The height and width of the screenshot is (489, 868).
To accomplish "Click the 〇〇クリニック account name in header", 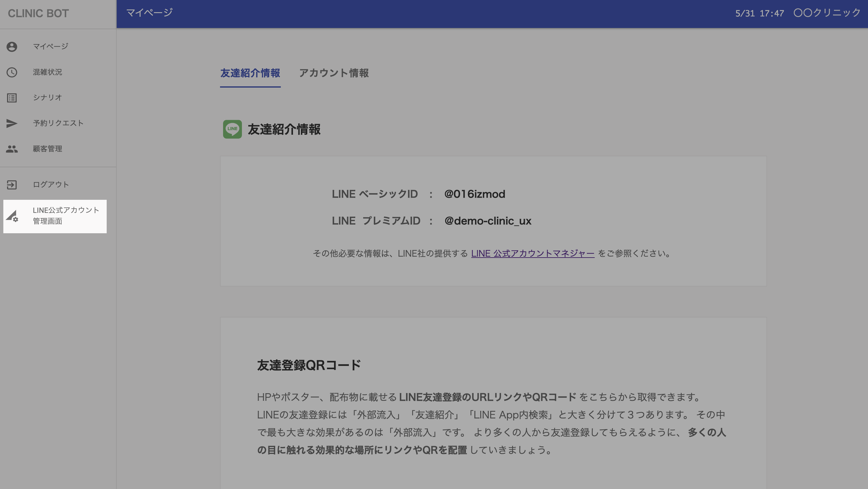I will coord(827,13).
